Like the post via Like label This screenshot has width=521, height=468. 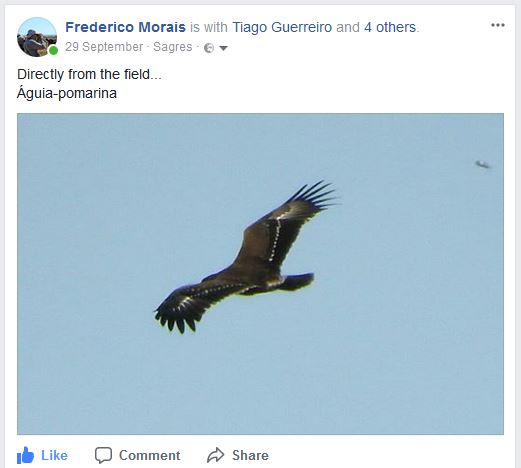coord(54,455)
